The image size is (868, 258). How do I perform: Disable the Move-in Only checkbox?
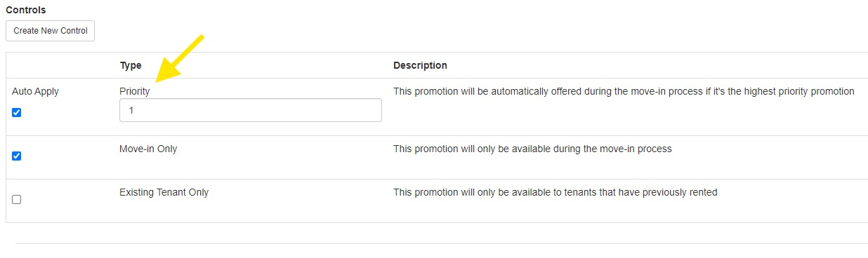click(x=17, y=156)
